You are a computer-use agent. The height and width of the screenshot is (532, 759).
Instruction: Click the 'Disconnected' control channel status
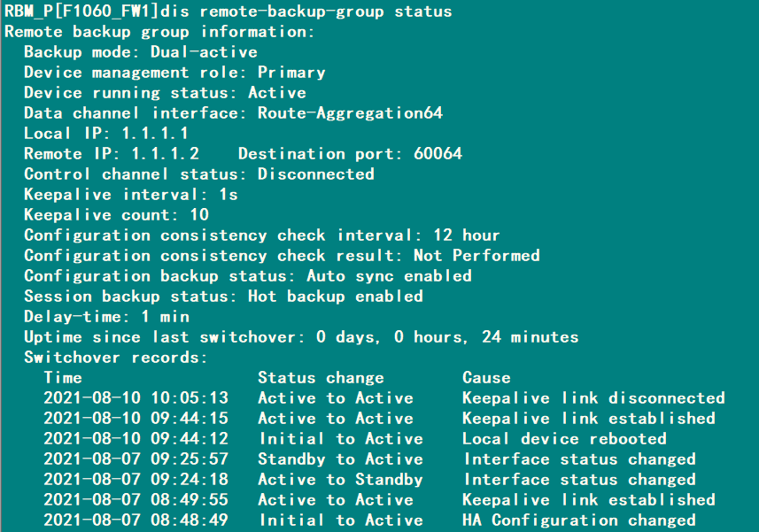(x=315, y=174)
